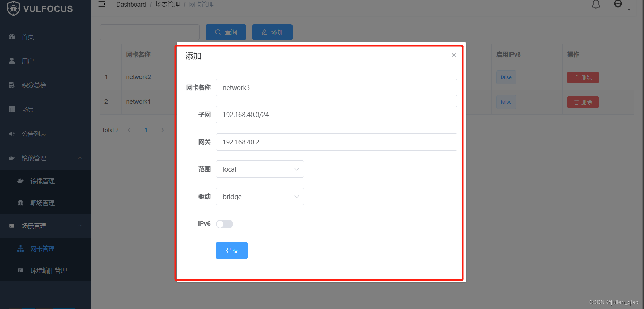Viewport: 644px width, 309px height.
Task: Click the network2 table cell
Action: point(138,77)
